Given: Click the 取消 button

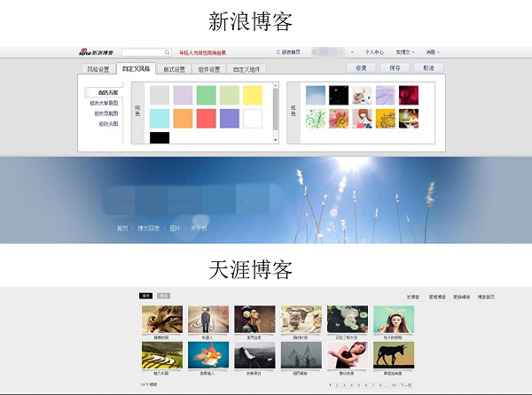Looking at the screenshot, I should (x=428, y=67).
